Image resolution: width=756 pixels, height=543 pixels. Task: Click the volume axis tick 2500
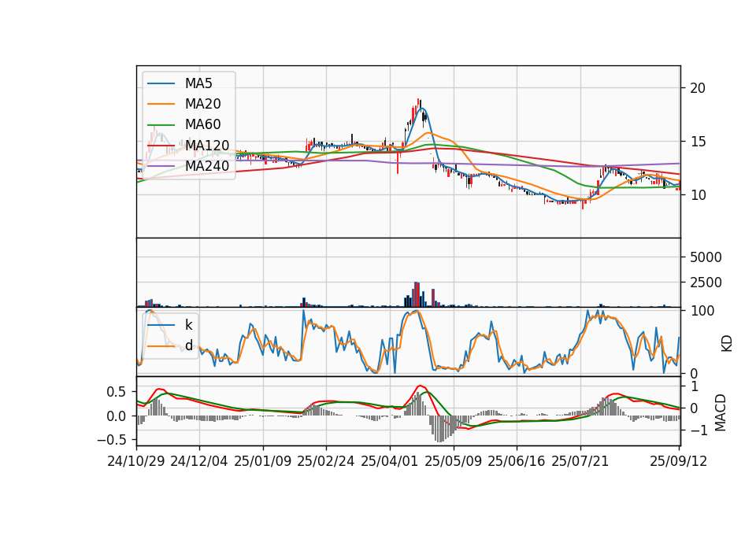pos(706,283)
